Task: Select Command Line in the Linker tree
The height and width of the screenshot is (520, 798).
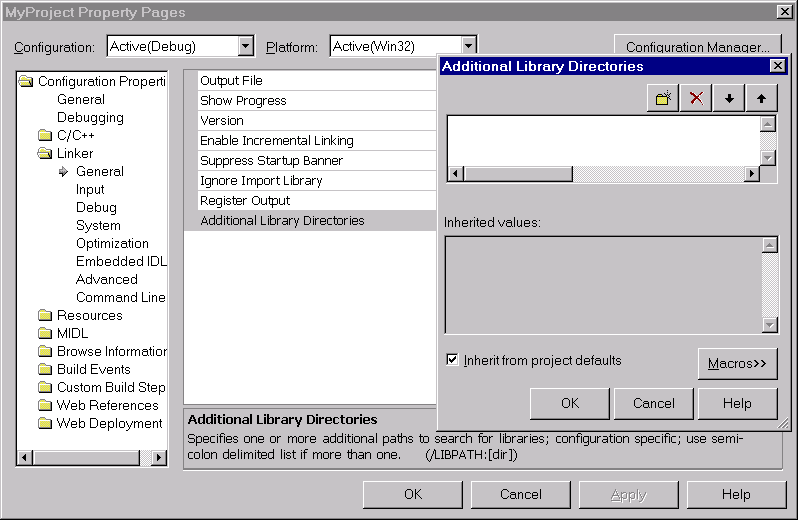Action: tap(120, 297)
